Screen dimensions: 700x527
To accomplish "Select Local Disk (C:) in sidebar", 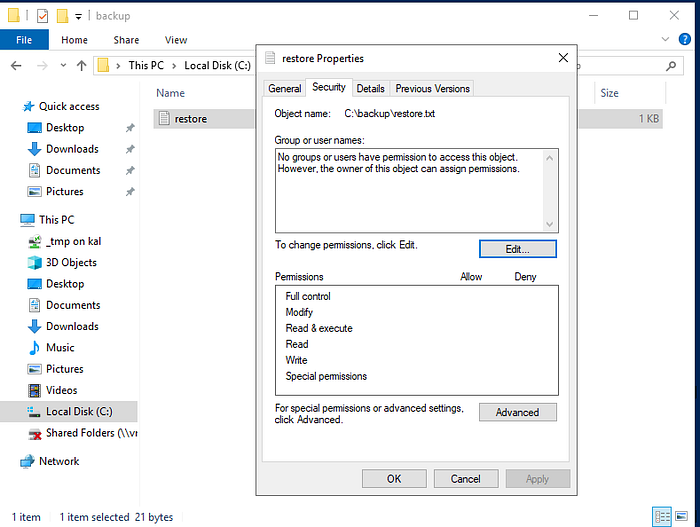I will (69, 411).
